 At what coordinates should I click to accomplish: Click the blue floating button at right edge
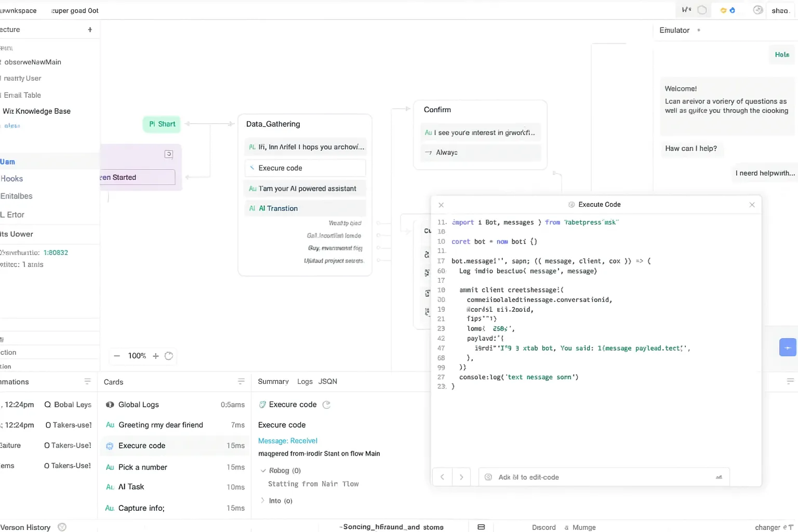click(788, 348)
